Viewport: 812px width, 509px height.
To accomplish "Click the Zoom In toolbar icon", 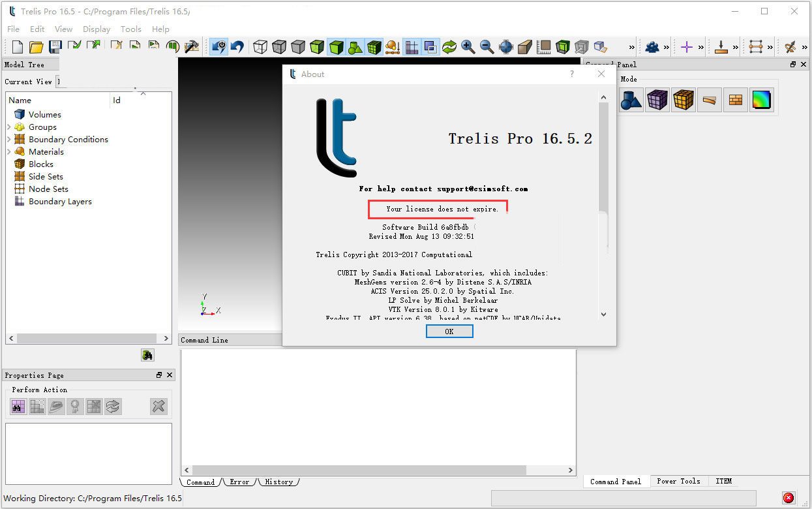I will (468, 46).
